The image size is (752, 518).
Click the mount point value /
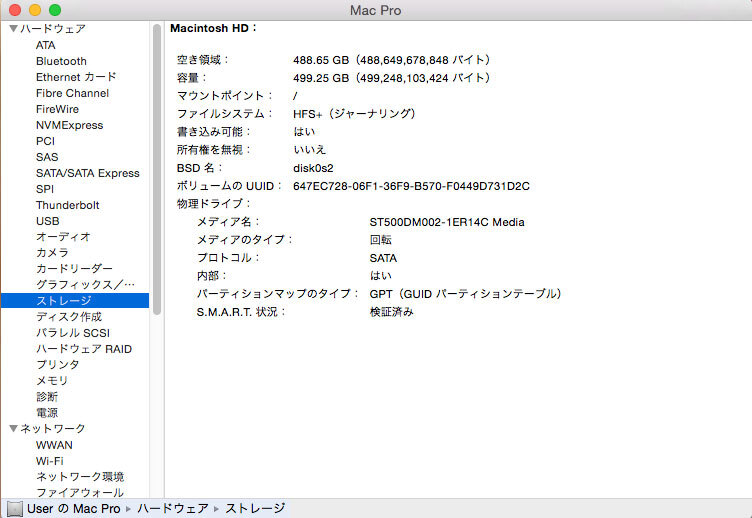pos(295,96)
